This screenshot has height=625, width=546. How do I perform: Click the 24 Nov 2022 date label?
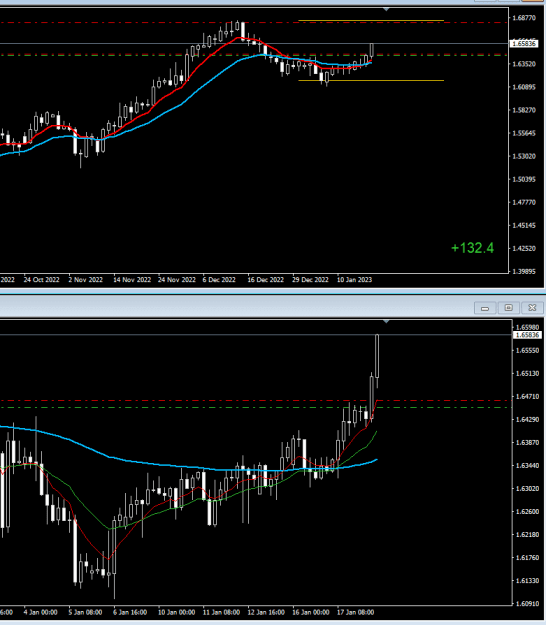(x=177, y=280)
